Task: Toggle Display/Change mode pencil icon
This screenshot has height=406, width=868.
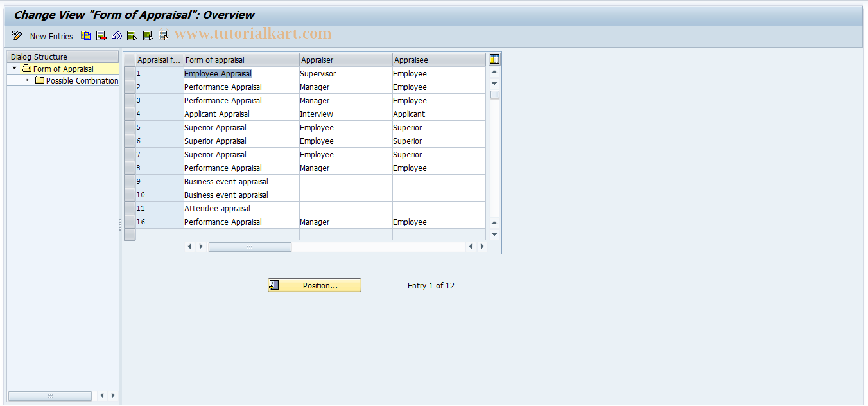Action: pyautogui.click(x=17, y=36)
